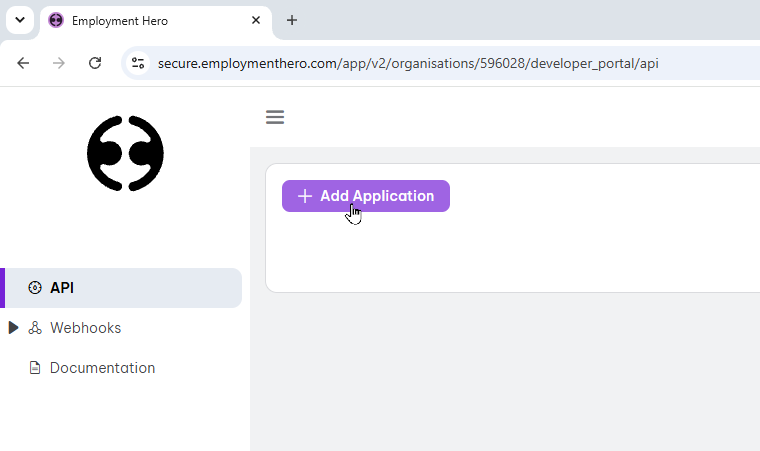The height and width of the screenshot is (451, 760).
Task: Open the hamburger menu icon
Action: (x=275, y=117)
